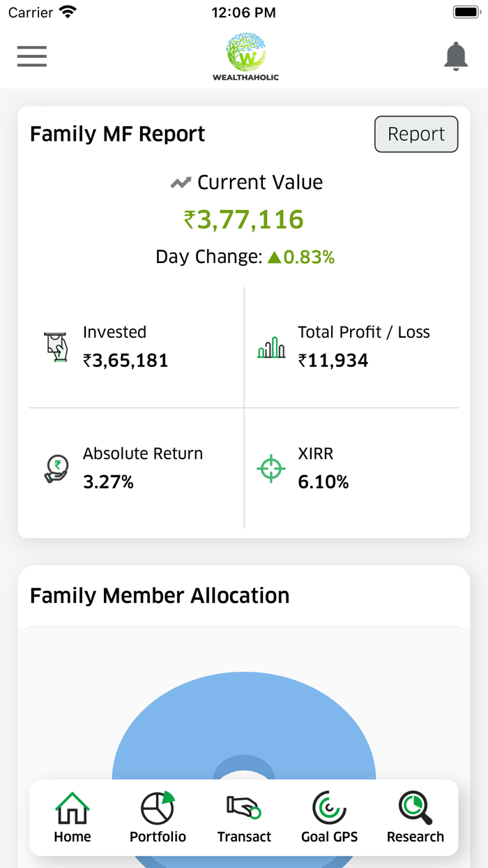Select the Invested piggy bank icon
488x868 pixels.
coord(56,346)
